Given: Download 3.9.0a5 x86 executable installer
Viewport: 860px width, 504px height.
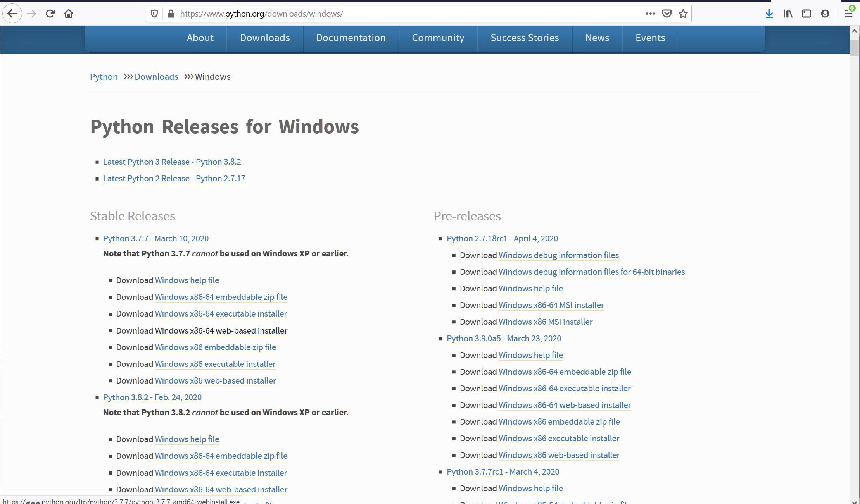Looking at the screenshot, I should coord(559,439).
